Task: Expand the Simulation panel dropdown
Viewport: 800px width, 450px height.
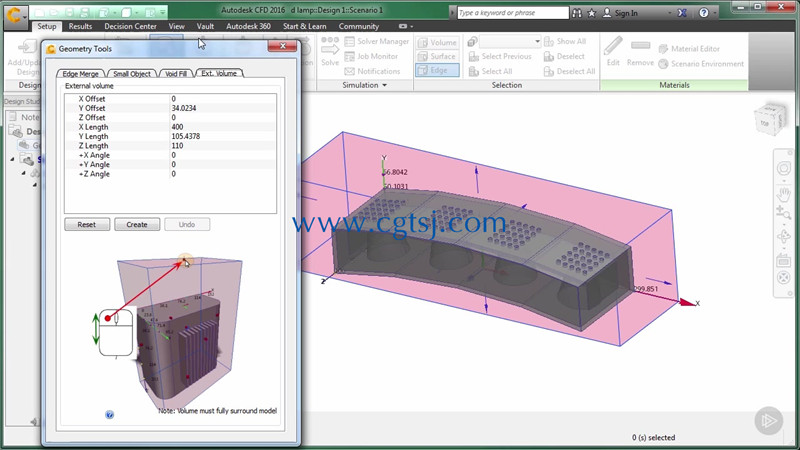Action: point(384,85)
